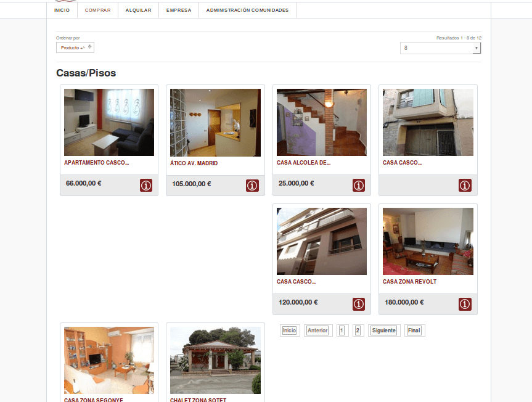Viewport: 532px width, 402px height.
Task: Open the CASA CASCO... title above 120.000,00 €
Action: click(296, 282)
